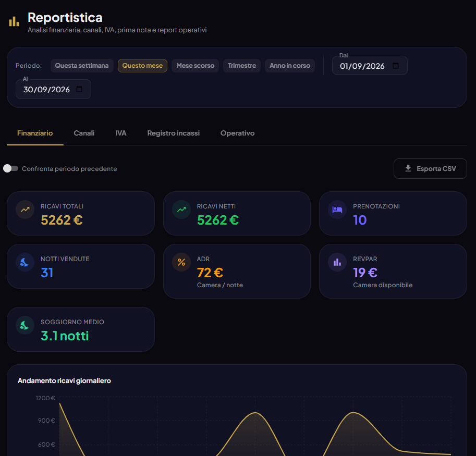Click the Reportistica bar chart logo icon
This screenshot has height=456, width=476.
(14, 21)
